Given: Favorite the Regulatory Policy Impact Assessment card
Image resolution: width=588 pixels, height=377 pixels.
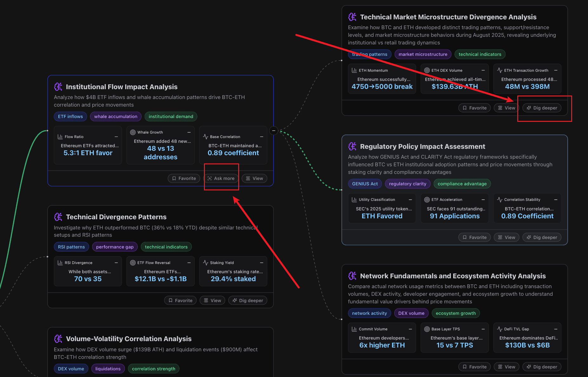Looking at the screenshot, I should pyautogui.click(x=474, y=237).
